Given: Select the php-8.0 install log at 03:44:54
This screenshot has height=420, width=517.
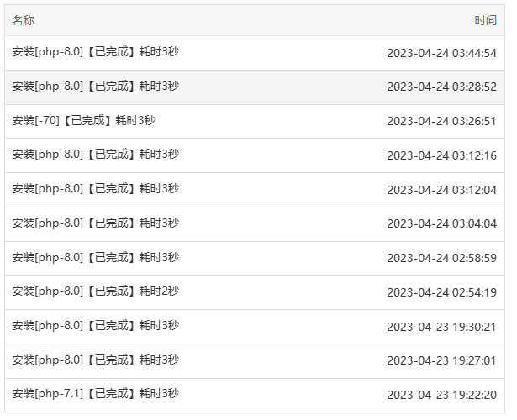Looking at the screenshot, I should coord(255,53).
